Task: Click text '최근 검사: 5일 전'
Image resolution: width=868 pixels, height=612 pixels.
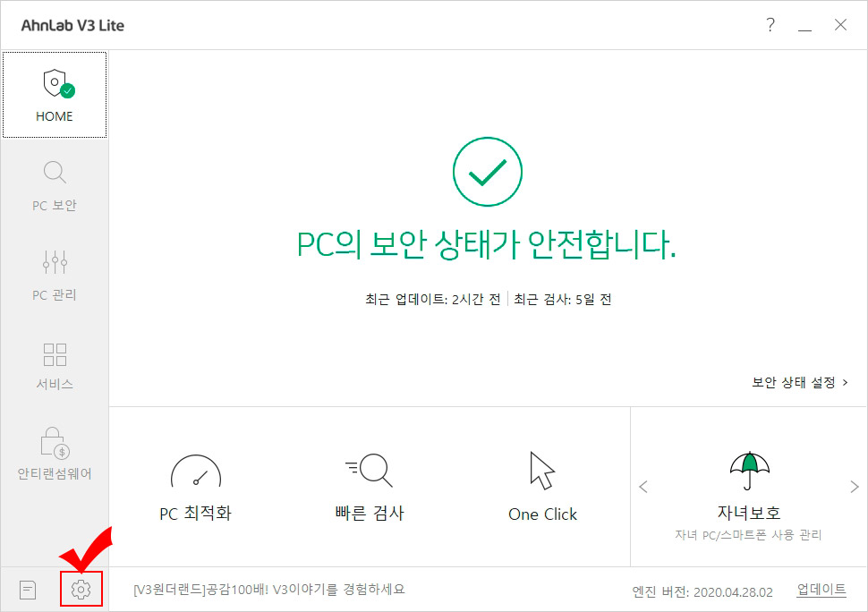Action: click(563, 300)
